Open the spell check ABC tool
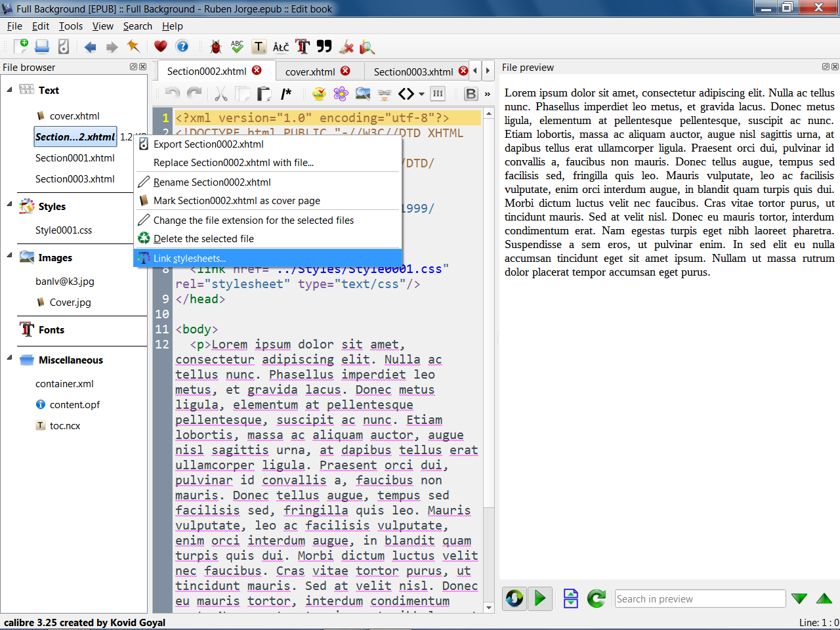Screen dimensions: 840x630 [237, 47]
